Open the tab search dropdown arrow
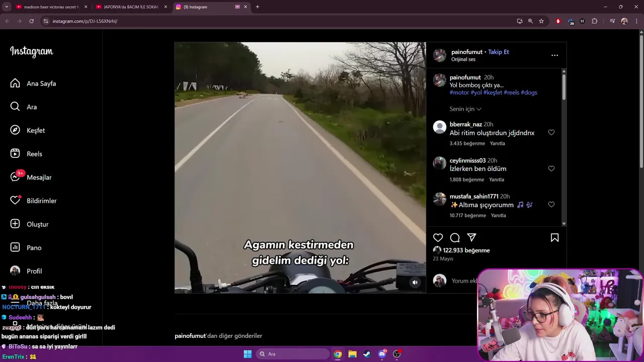The height and width of the screenshot is (362, 644). tap(7, 7)
